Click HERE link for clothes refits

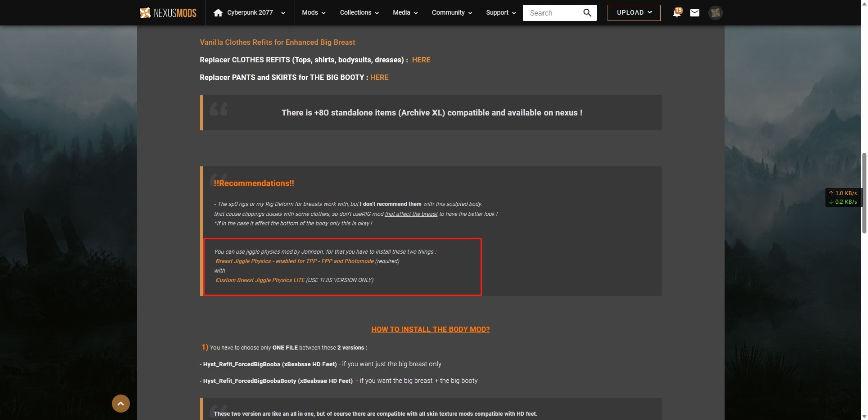coord(421,60)
